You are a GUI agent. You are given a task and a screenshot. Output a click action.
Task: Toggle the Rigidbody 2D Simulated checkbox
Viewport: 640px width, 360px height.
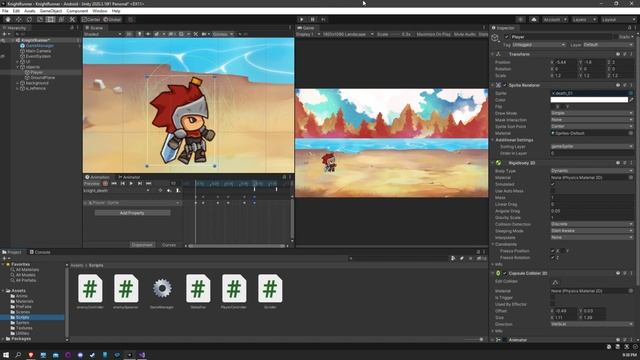553,184
